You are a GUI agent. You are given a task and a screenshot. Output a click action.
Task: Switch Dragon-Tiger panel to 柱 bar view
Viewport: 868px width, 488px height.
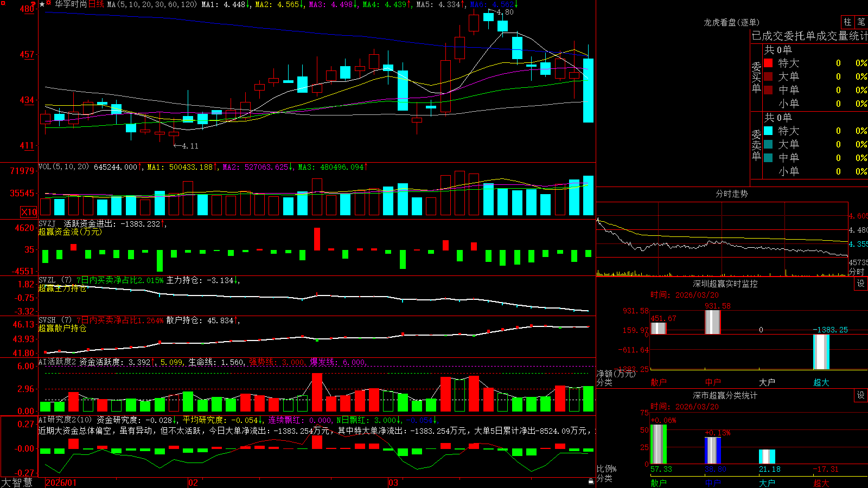pos(847,22)
